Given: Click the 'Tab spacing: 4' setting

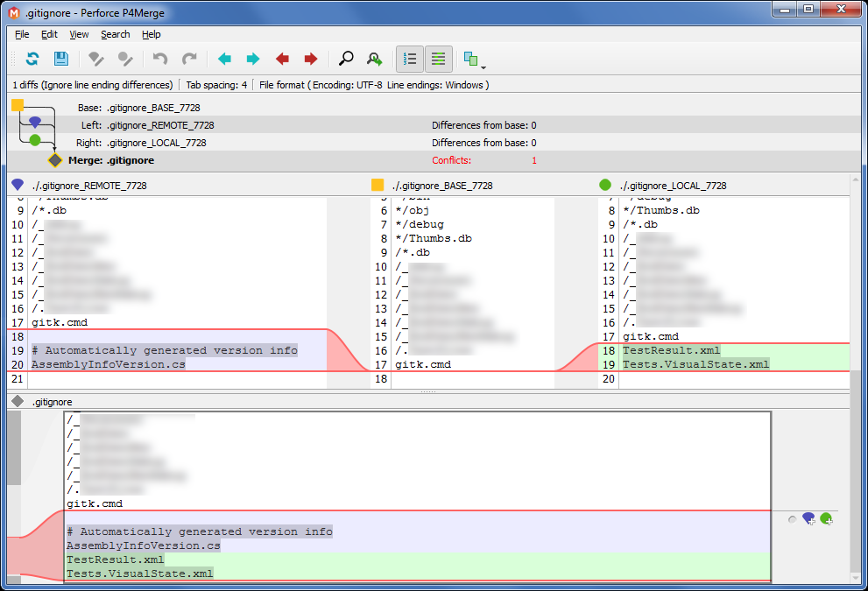Looking at the screenshot, I should coord(216,85).
